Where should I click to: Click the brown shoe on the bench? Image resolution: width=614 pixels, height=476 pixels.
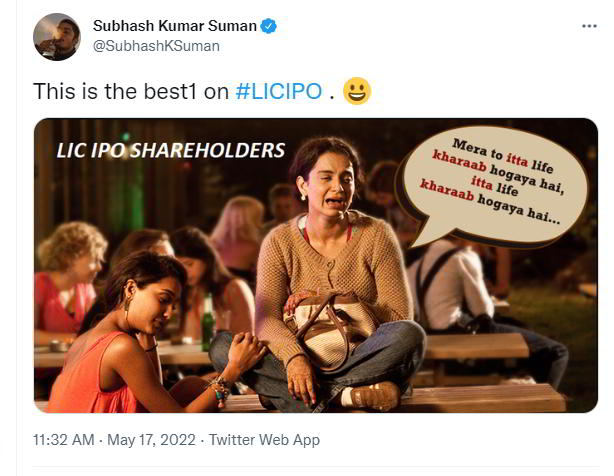(x=372, y=396)
